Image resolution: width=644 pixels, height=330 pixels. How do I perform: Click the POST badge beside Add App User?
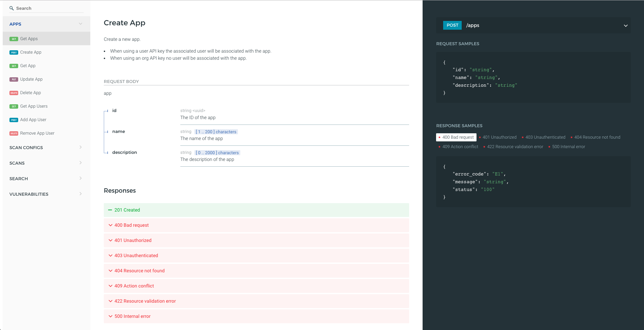point(14,120)
